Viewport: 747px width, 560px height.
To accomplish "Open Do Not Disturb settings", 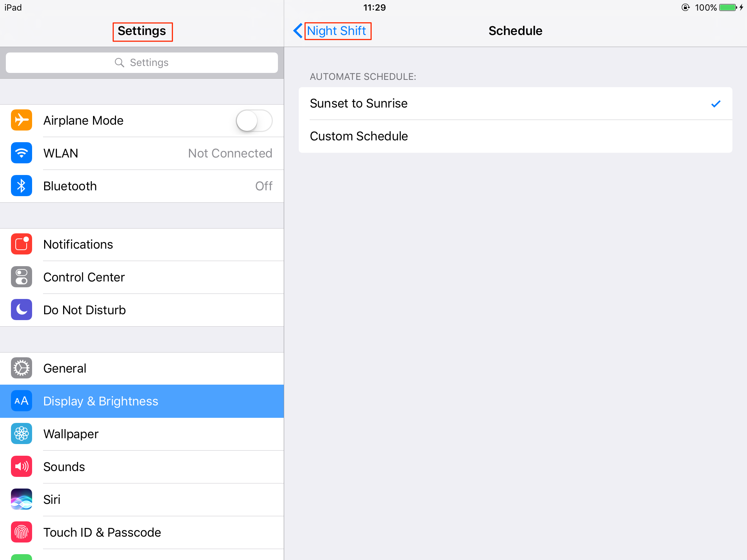I will (142, 310).
